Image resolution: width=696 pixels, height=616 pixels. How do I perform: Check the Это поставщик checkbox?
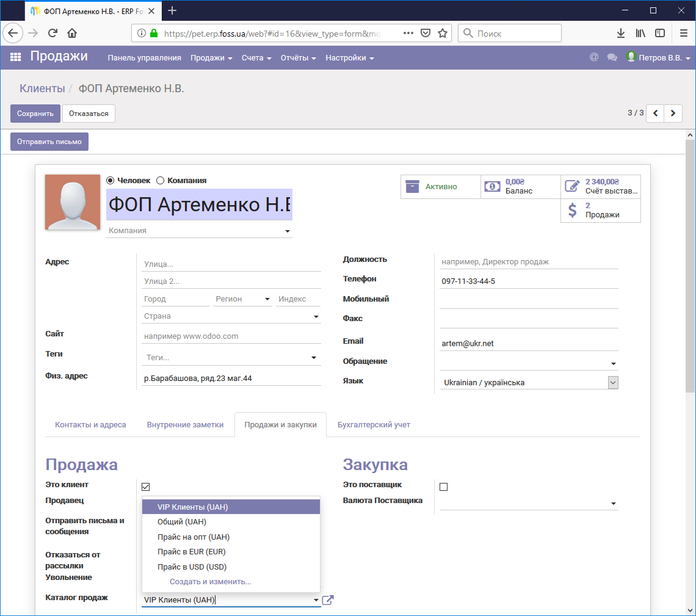pyautogui.click(x=443, y=487)
